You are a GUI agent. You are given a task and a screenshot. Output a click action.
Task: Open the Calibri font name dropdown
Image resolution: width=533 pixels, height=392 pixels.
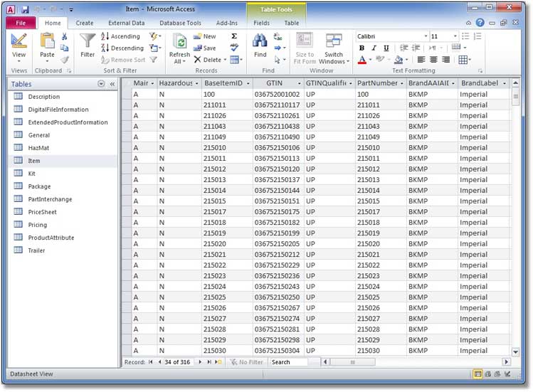pyautogui.click(x=426, y=36)
